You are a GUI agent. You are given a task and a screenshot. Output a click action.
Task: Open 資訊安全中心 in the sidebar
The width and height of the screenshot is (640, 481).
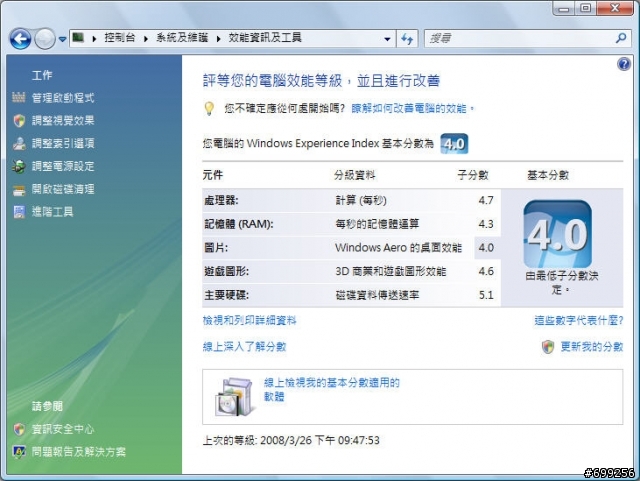tap(63, 429)
